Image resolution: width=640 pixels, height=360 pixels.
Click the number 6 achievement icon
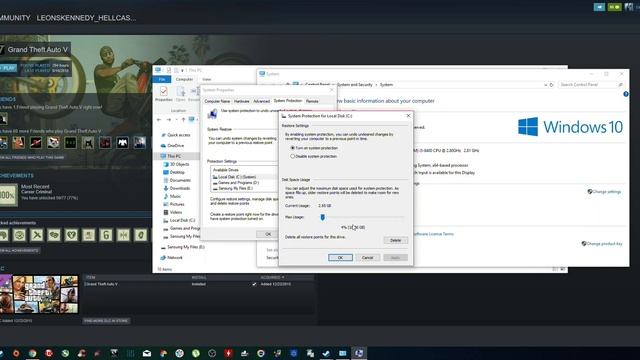[x=106, y=235]
